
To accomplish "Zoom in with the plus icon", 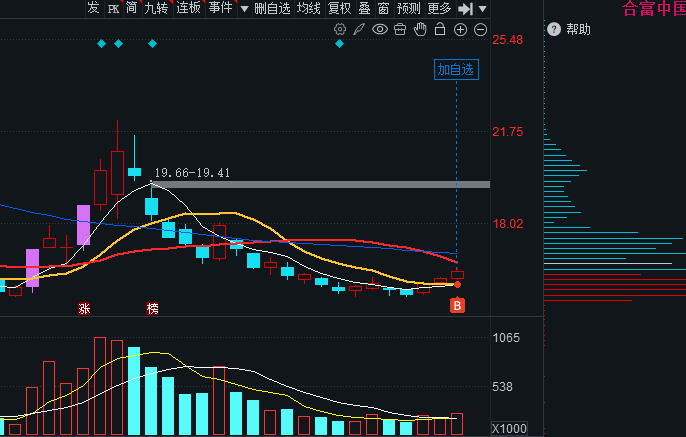I will tap(460, 30).
